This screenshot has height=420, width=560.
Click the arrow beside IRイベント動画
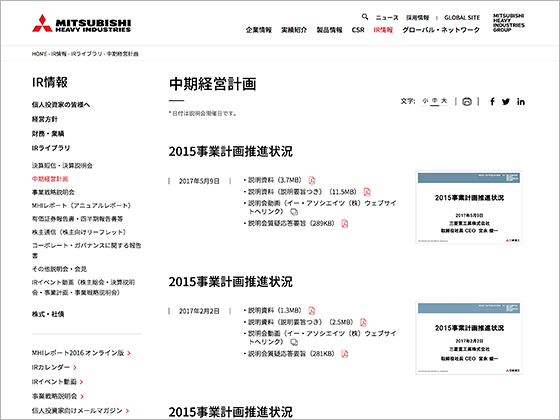point(81,382)
